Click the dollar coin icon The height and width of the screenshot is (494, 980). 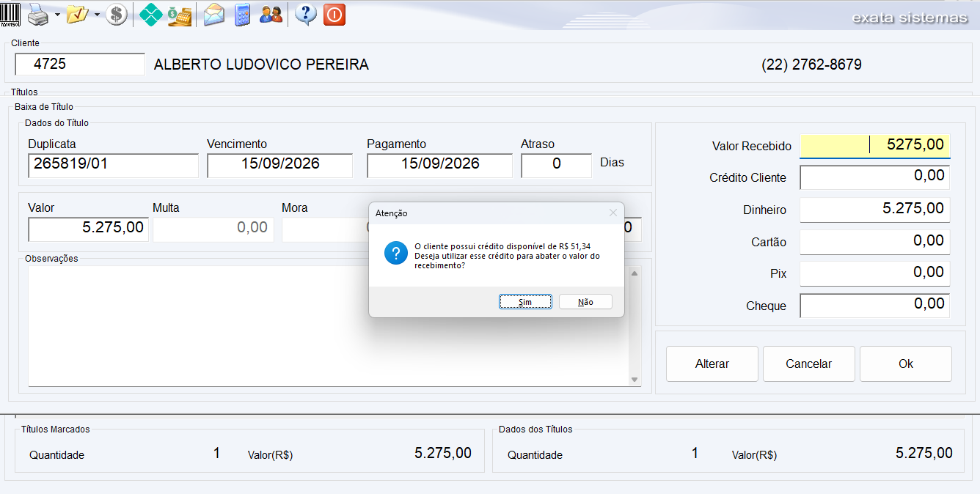click(x=116, y=14)
